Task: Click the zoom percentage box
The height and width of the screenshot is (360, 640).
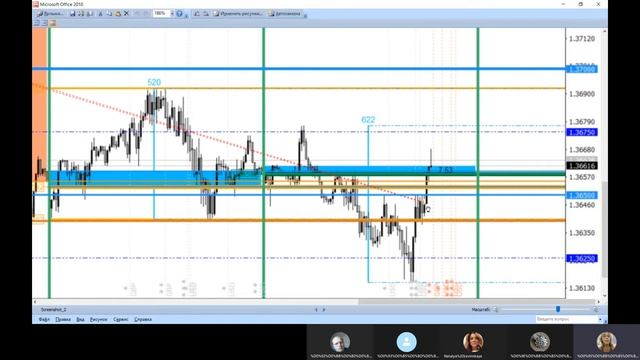Action: [161, 13]
